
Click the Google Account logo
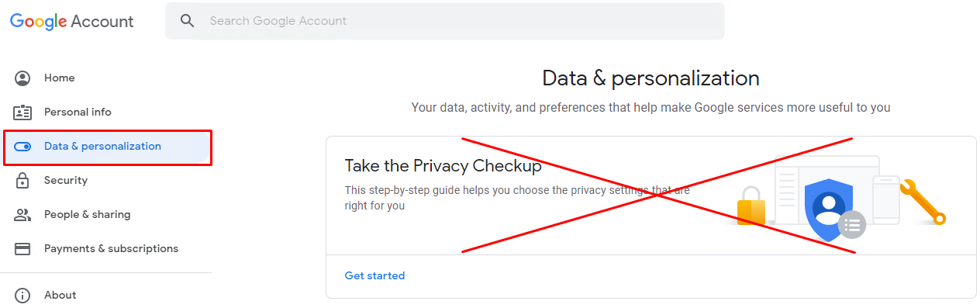(71, 22)
